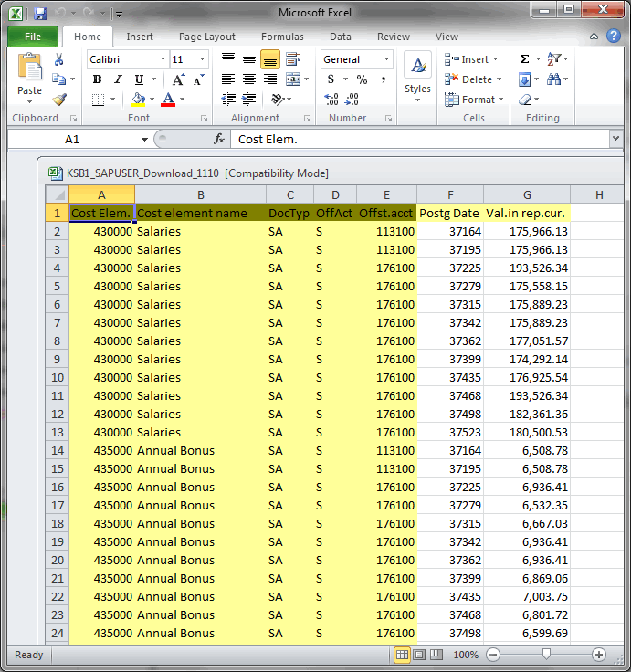The height and width of the screenshot is (672, 631).
Task: Click the yellow fill color bucket
Action: [x=138, y=100]
